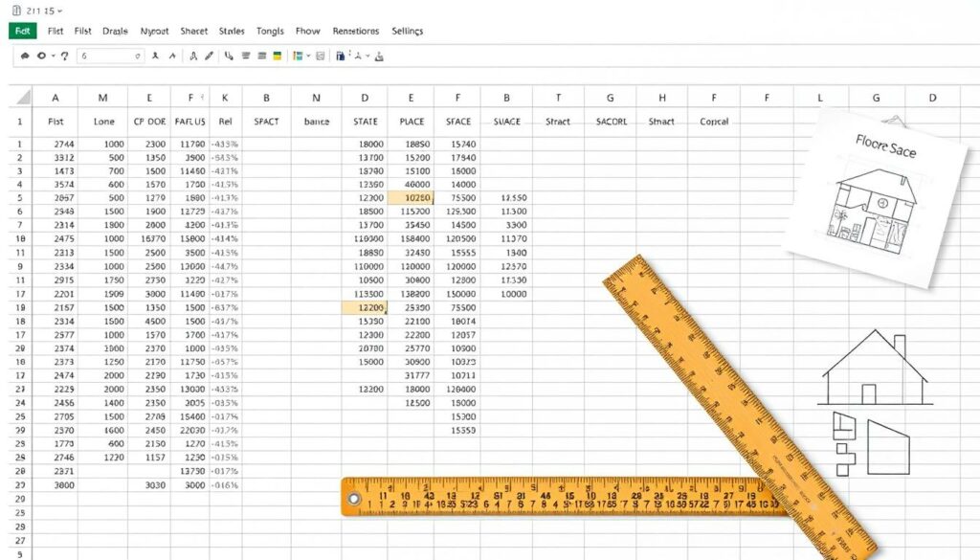980x560 pixels.
Task: Open the Sharet menu
Action: (x=193, y=31)
